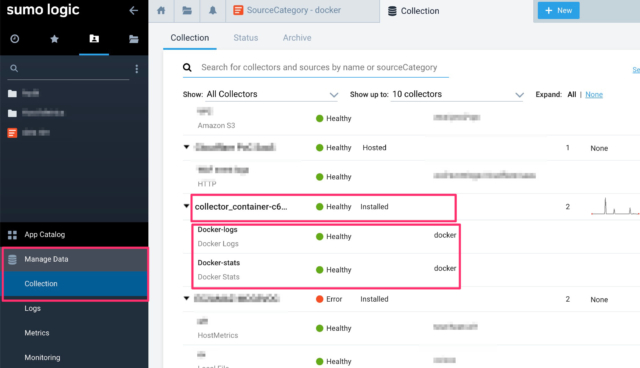Collapse all with the None link

tap(594, 94)
